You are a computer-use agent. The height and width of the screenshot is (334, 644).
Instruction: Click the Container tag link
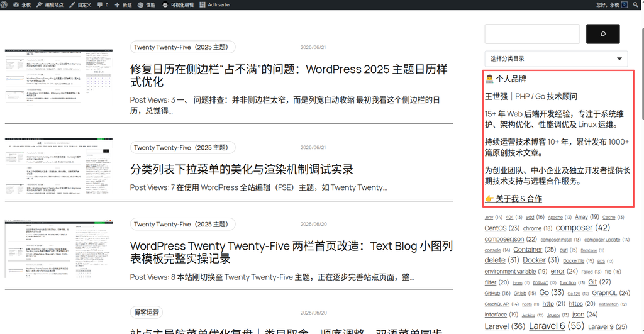click(x=528, y=249)
